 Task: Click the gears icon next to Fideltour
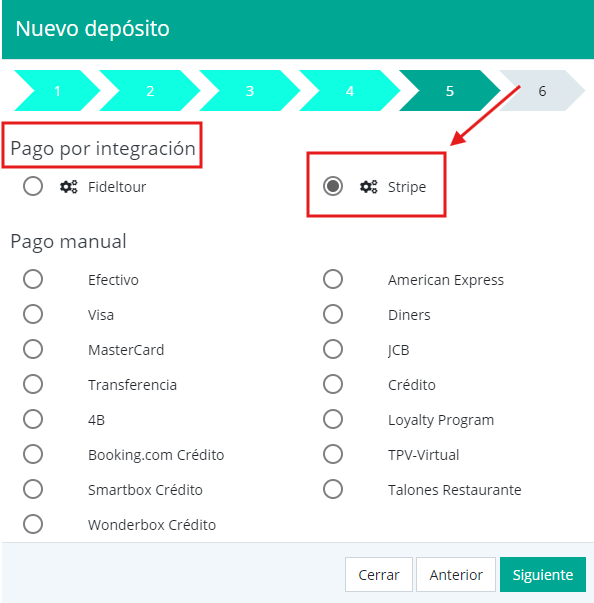tap(69, 187)
